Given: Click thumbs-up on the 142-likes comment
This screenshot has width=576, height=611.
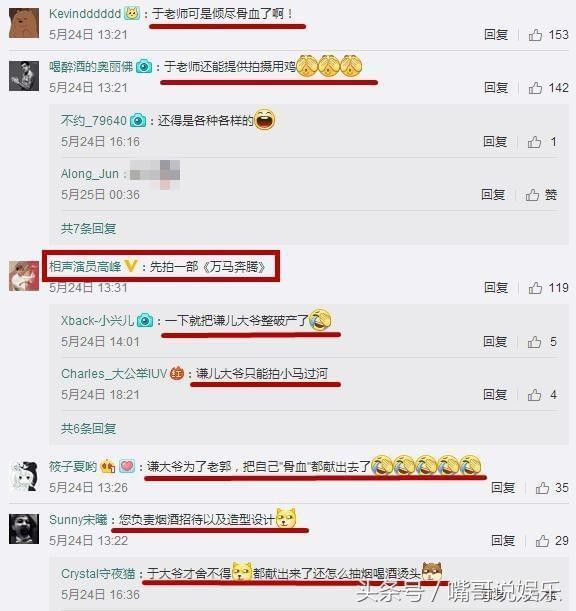Looking at the screenshot, I should click(535, 88).
